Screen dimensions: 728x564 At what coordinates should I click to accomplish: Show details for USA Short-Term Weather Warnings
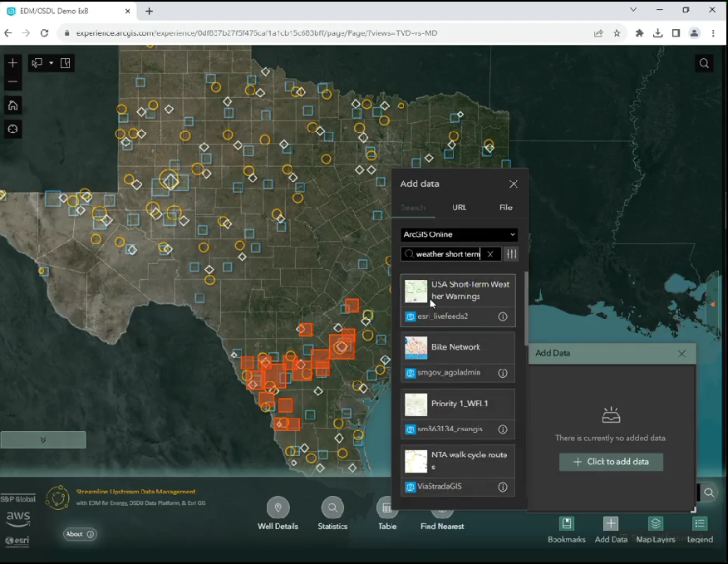point(503,316)
